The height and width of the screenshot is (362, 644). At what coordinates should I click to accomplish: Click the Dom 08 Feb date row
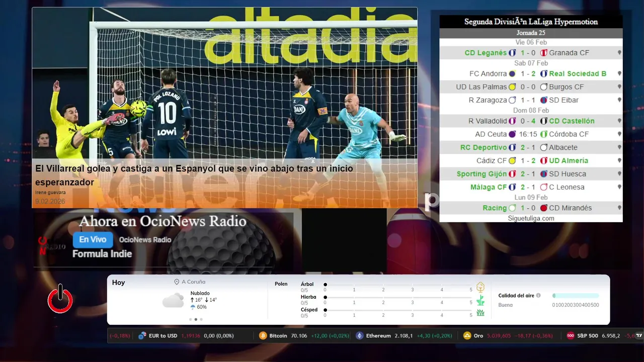coord(531,111)
